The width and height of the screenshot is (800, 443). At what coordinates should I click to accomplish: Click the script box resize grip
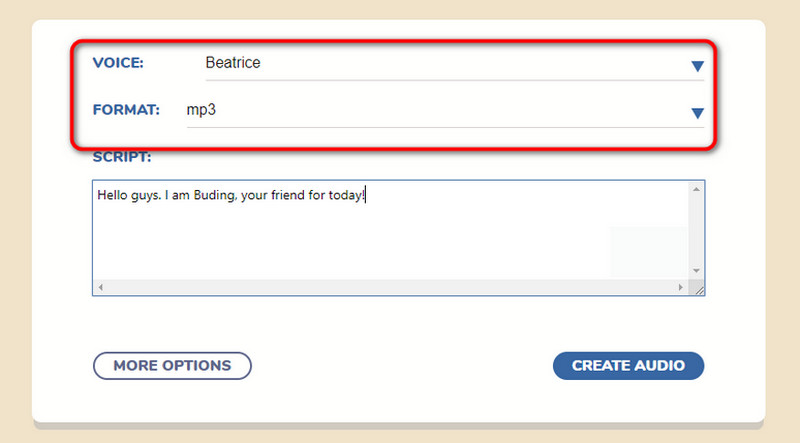click(x=698, y=289)
